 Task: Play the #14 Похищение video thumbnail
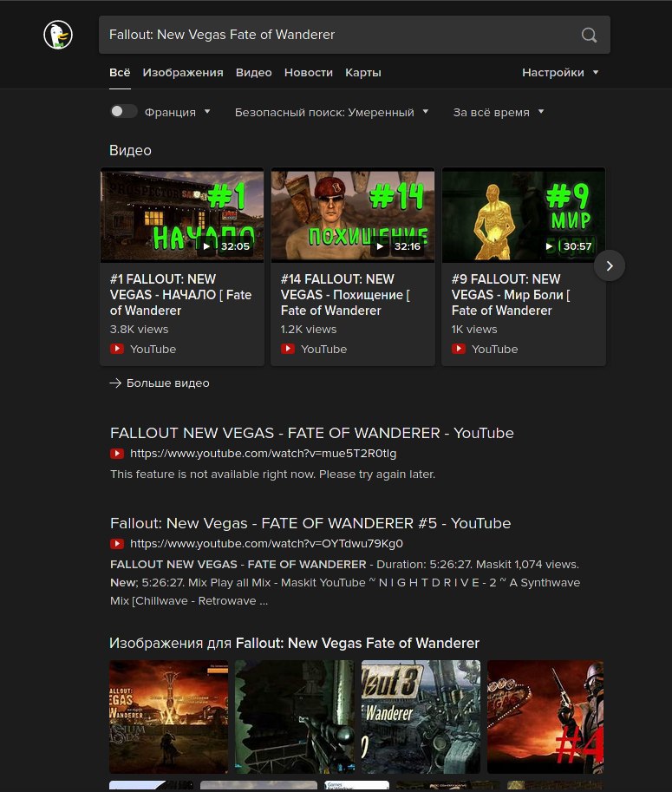coord(353,216)
